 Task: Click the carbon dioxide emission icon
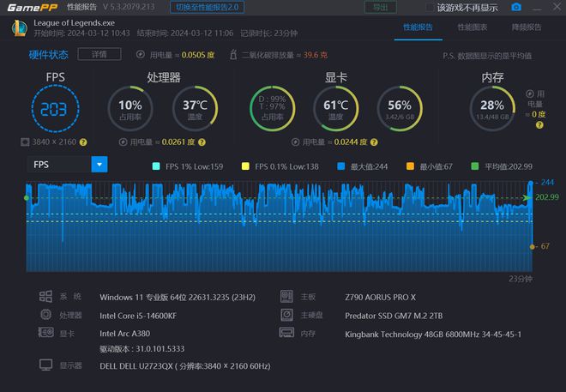coord(233,55)
